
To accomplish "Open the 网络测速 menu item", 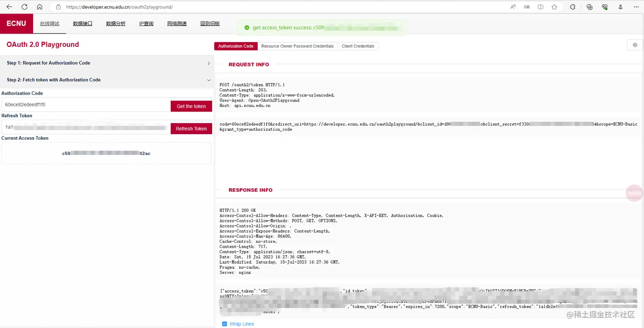I will (177, 24).
